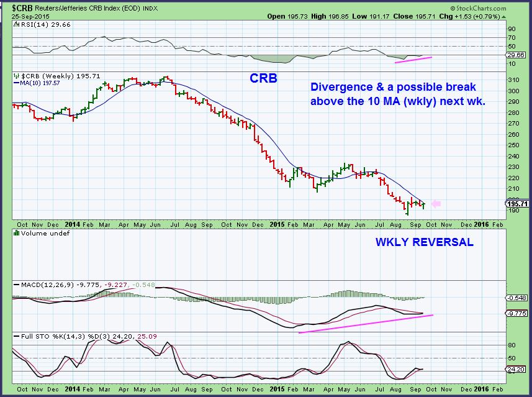The image size is (532, 397).
Task: Click the High 196.85 value
Action: [330, 16]
